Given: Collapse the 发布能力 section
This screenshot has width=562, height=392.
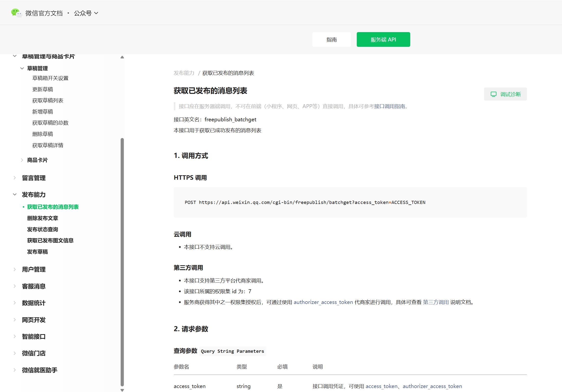Looking at the screenshot, I should tap(15, 194).
